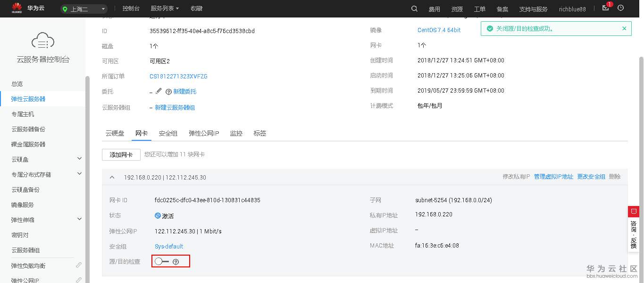Click the red feedback chat icon
The height and width of the screenshot is (283, 644).
click(x=634, y=211)
